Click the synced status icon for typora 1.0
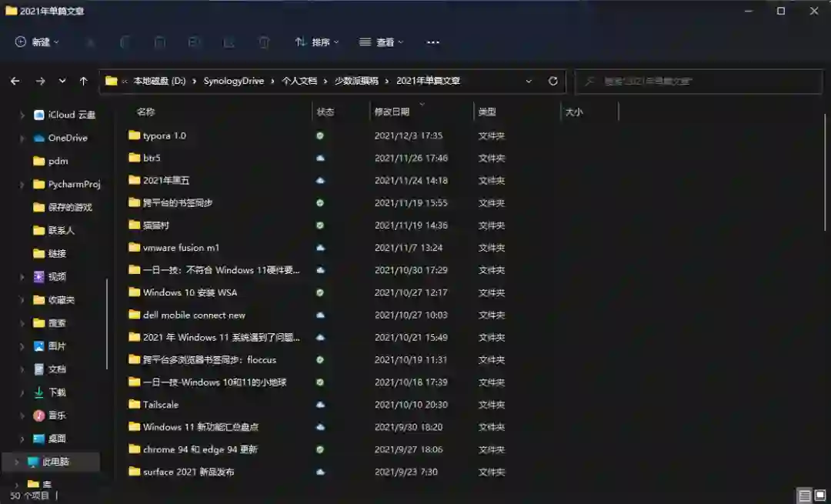 [x=320, y=135]
